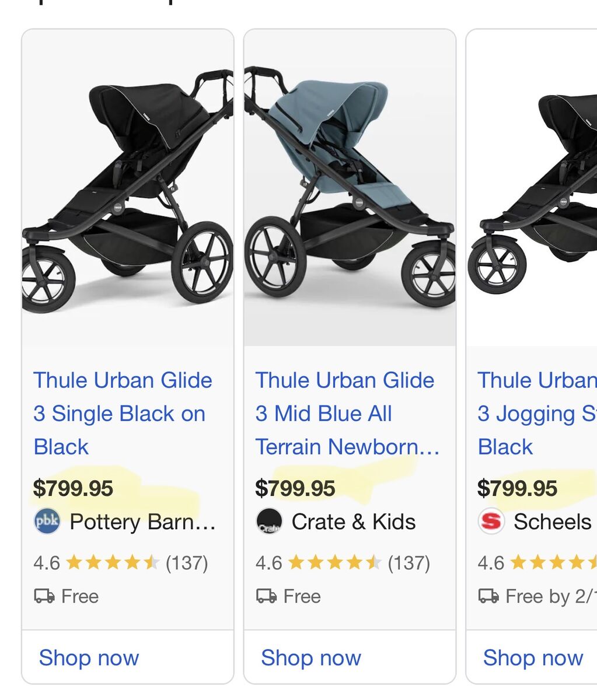
Task: Click Shop now for Pottery Barn listing
Action: [89, 657]
